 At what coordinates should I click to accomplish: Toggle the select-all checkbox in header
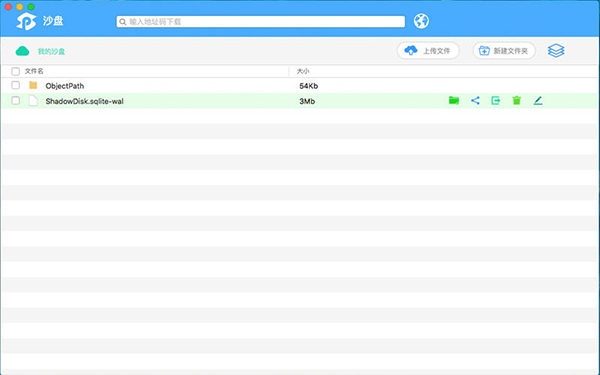pyautogui.click(x=15, y=71)
